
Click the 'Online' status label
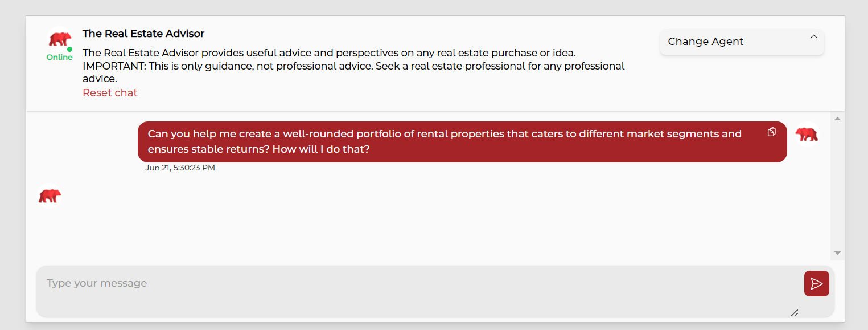tap(59, 58)
